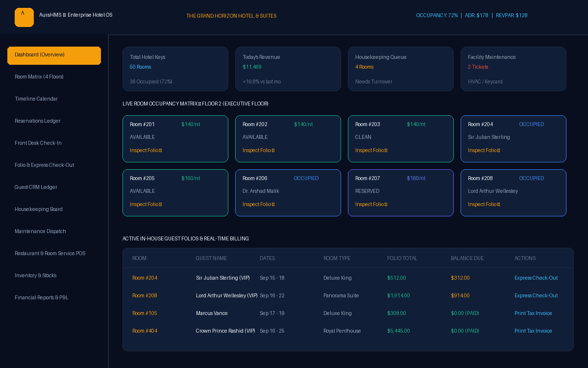Click $11,469 revenue value
Image resolution: width=588 pixels, height=368 pixels.
tap(252, 67)
